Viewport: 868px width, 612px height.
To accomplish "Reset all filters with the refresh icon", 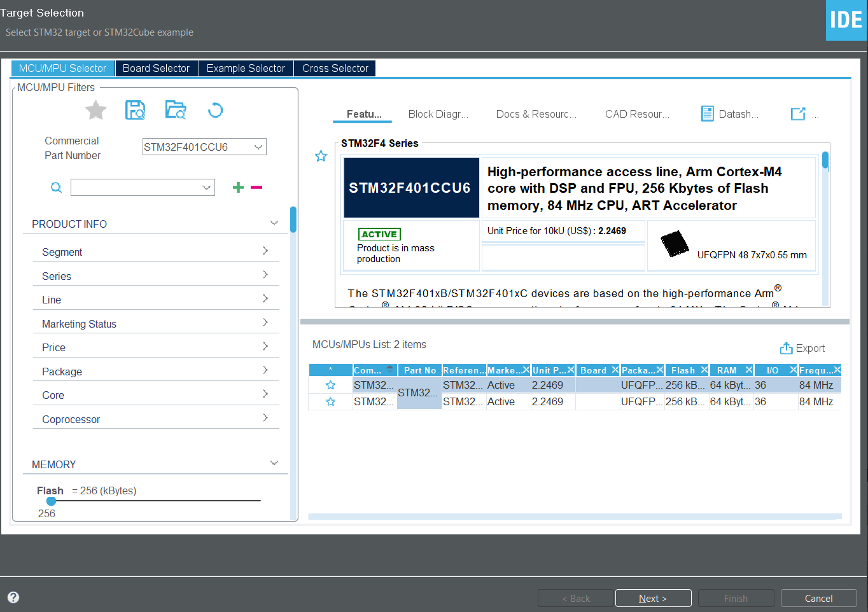I will pyautogui.click(x=215, y=110).
